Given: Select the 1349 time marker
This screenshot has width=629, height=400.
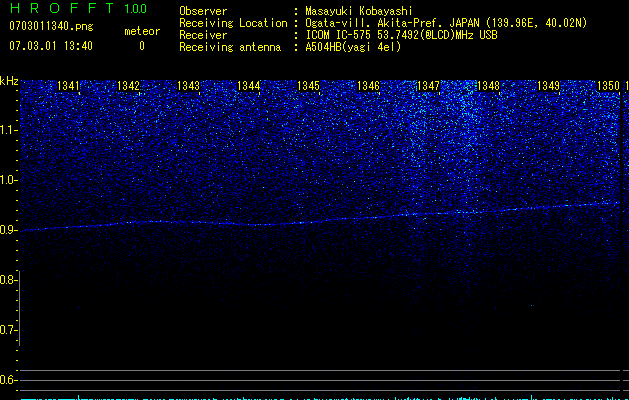Looking at the screenshot, I should [x=548, y=87].
